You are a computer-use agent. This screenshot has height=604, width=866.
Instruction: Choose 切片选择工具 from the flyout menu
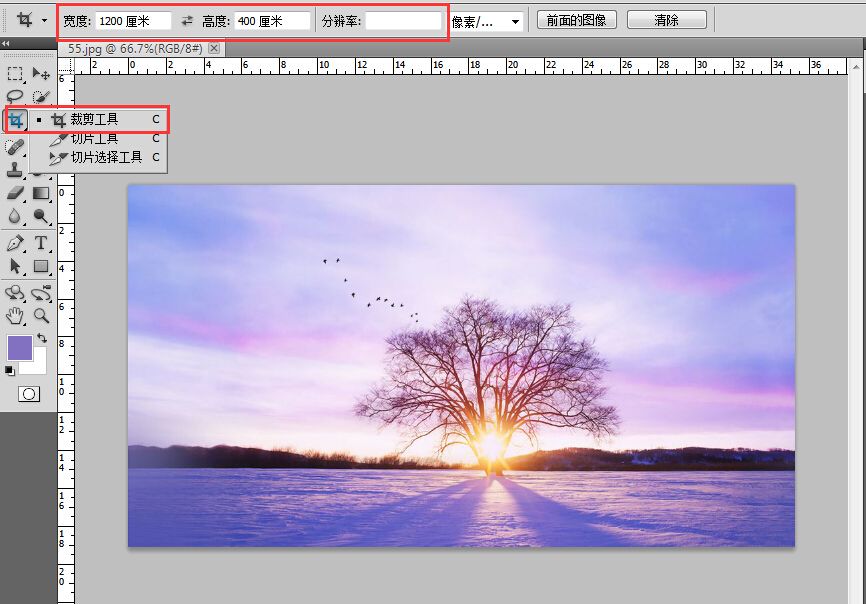click(106, 157)
